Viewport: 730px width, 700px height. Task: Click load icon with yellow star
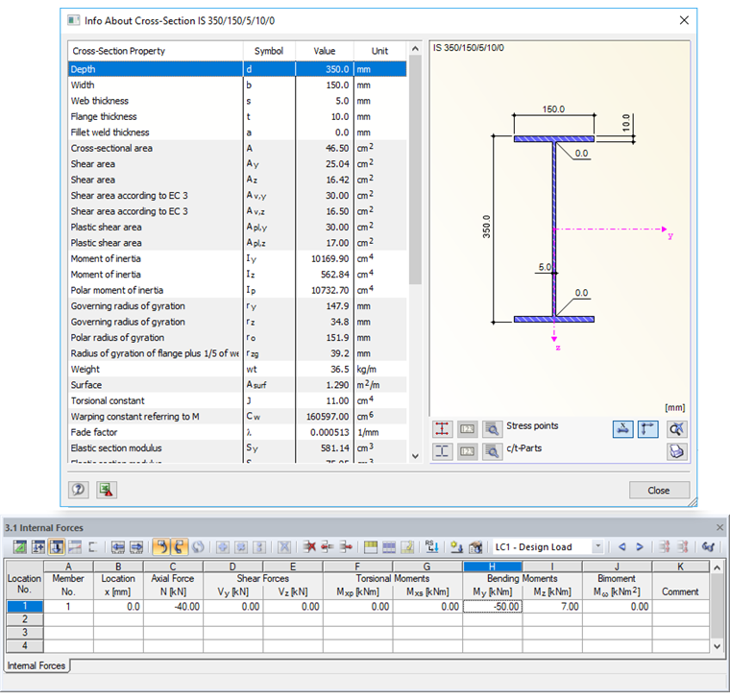456,547
